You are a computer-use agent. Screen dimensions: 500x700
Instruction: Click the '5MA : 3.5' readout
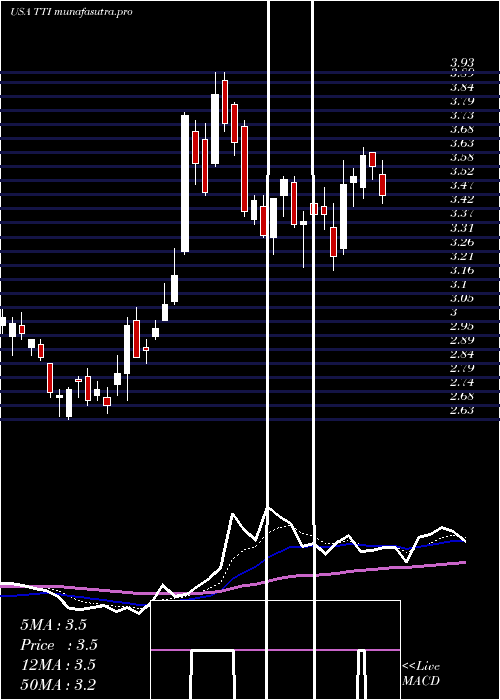click(x=54, y=625)
